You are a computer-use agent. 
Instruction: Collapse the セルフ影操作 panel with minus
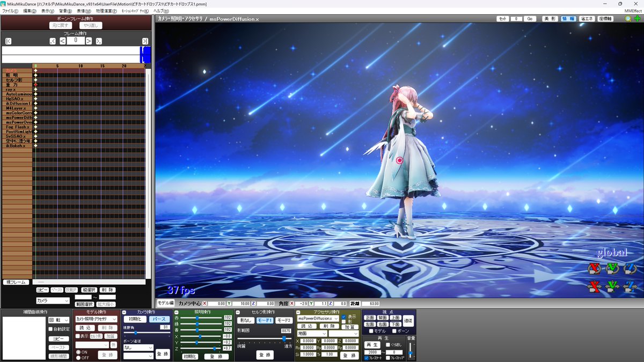coord(238,312)
